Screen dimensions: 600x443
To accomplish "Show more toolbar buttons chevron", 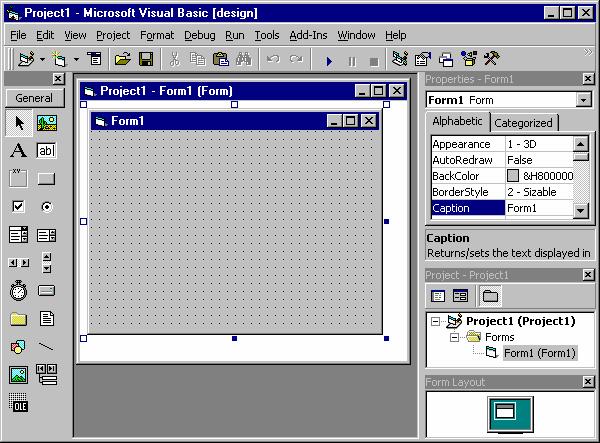I will click(588, 52).
